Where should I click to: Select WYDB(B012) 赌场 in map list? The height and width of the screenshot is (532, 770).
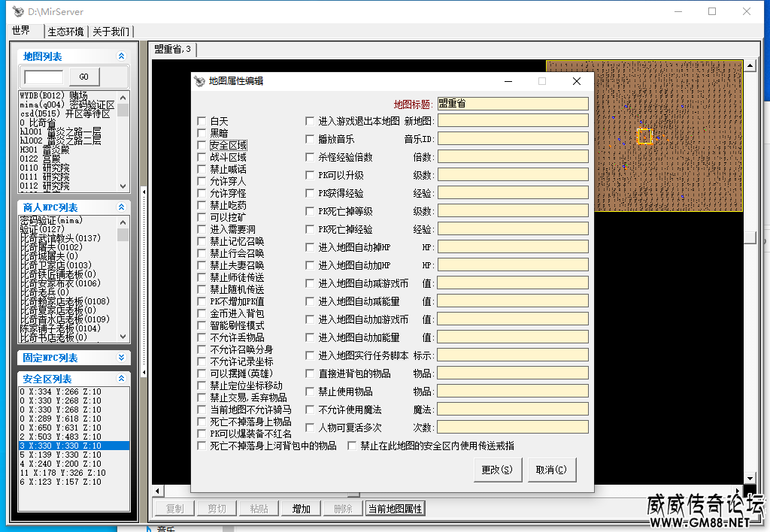tap(54, 95)
